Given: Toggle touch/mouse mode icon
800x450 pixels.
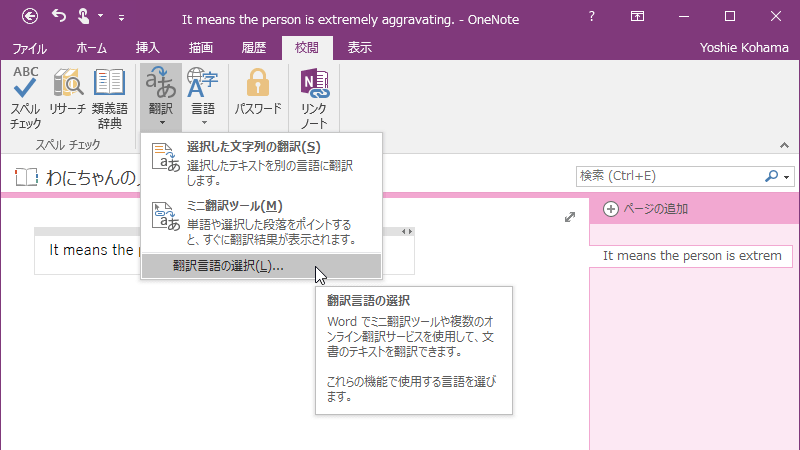Looking at the screenshot, I should [x=84, y=16].
